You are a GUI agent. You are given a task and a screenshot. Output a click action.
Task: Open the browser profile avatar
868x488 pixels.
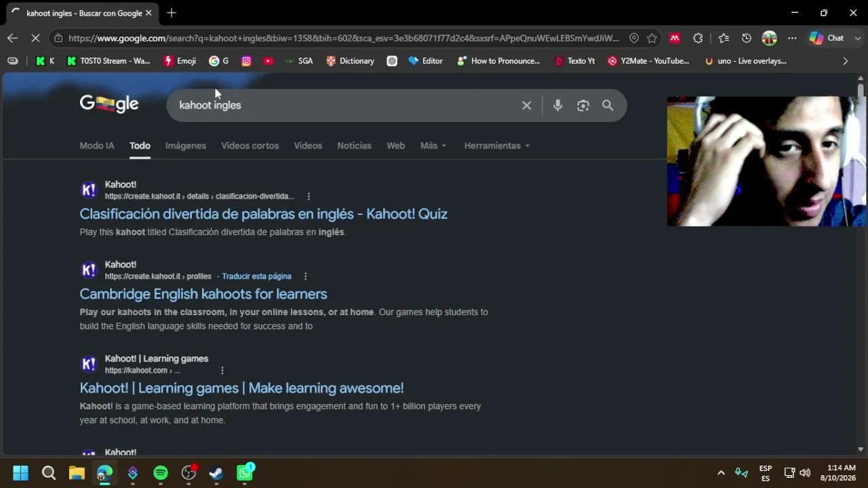pos(769,38)
